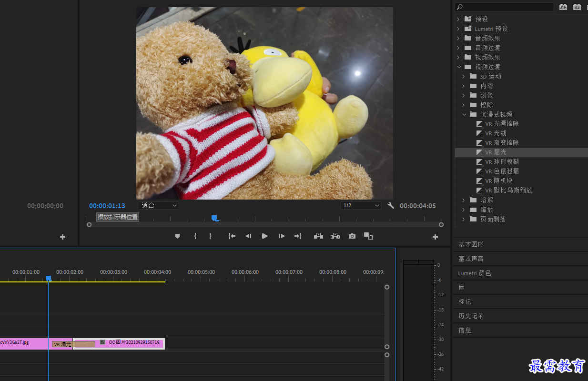Image resolution: width=588 pixels, height=381 pixels.
Task: Open the 基本图形 panel
Action: (471, 244)
